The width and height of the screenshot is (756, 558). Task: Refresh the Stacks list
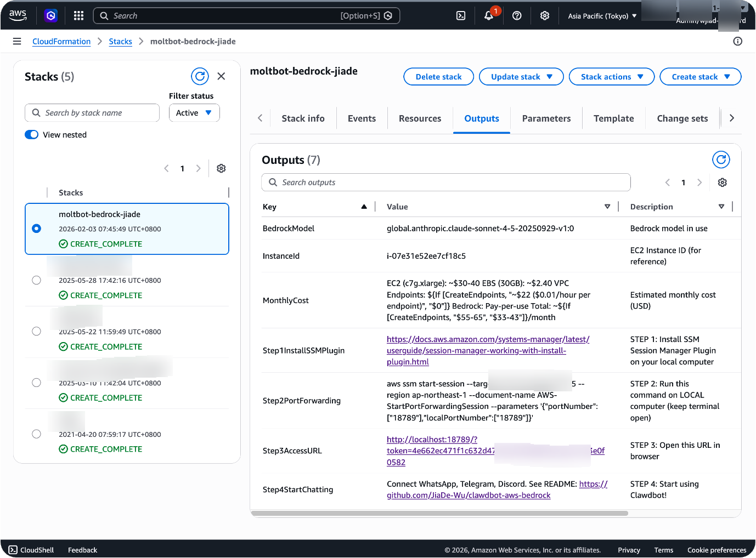pos(200,76)
